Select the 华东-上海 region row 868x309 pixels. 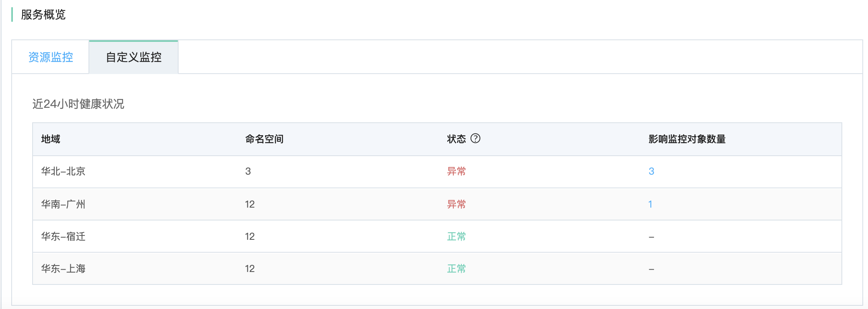[x=63, y=269]
